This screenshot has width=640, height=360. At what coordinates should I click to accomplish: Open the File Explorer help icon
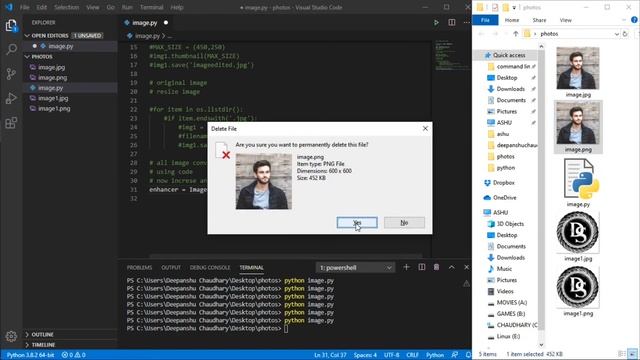[x=634, y=20]
